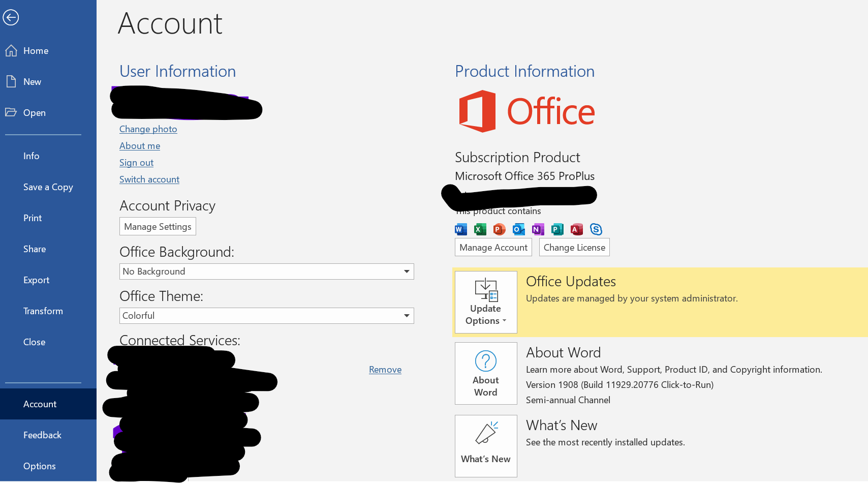
Task: Click the Excel app icon
Action: (x=480, y=229)
